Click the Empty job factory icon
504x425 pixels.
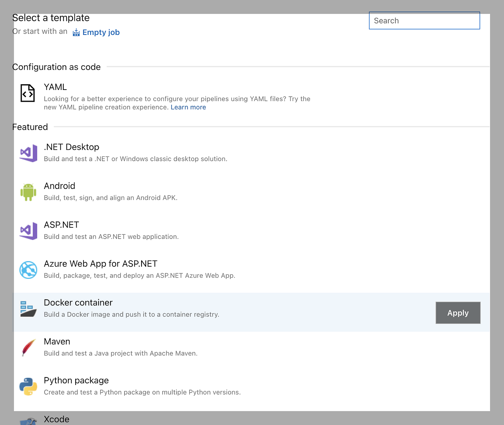pyautogui.click(x=76, y=32)
